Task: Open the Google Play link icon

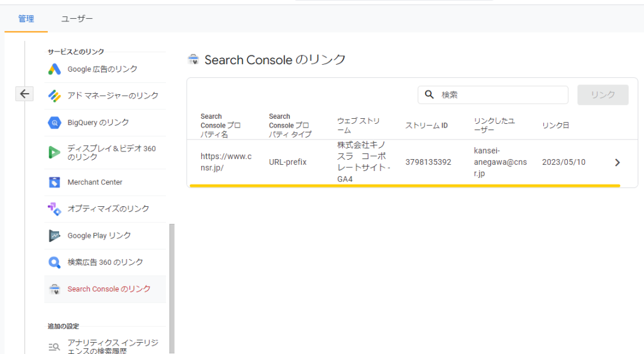Action: point(54,236)
